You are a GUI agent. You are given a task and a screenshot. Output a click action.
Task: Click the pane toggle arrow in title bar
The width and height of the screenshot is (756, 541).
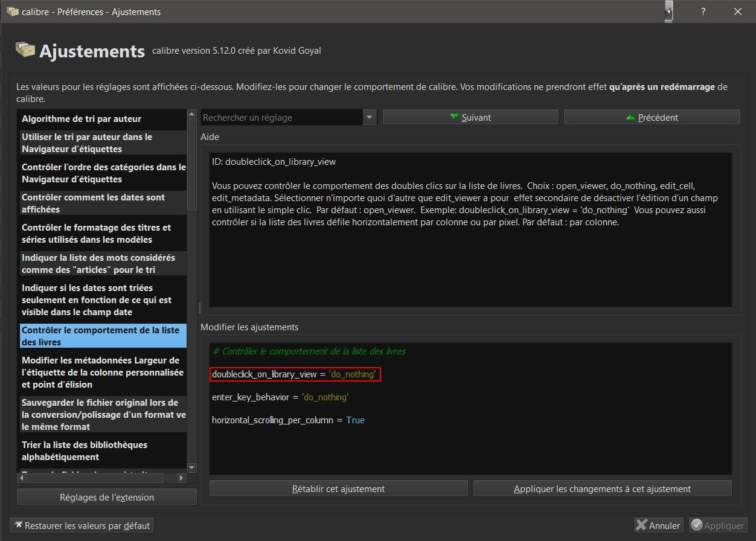(x=669, y=11)
